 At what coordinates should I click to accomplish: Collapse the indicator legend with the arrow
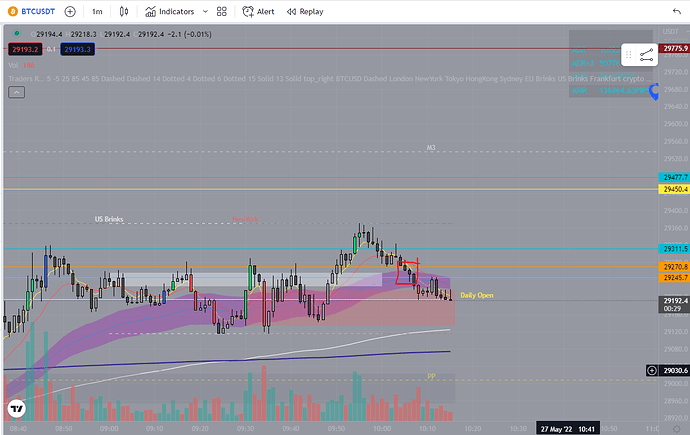[16, 92]
